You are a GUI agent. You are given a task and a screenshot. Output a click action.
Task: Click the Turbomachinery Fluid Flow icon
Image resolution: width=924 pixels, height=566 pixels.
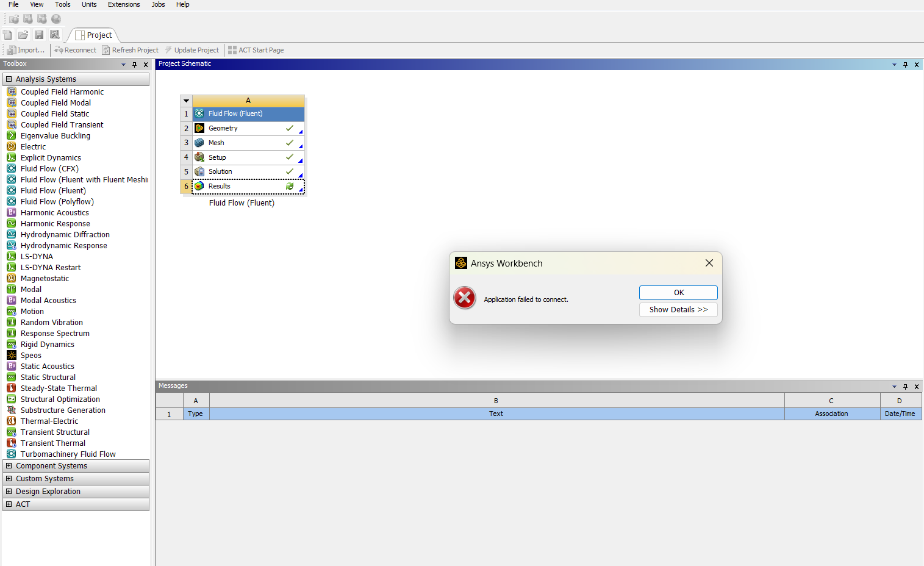pos(11,454)
